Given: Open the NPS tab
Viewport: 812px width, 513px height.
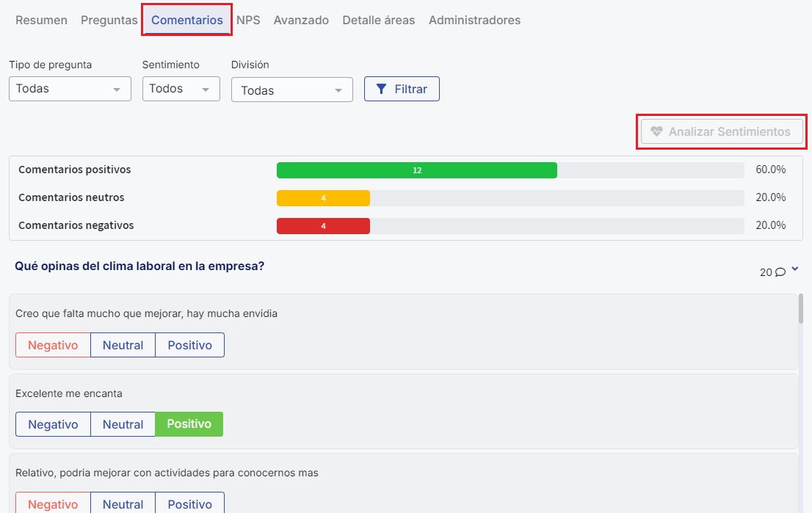Looking at the screenshot, I should click(x=248, y=21).
